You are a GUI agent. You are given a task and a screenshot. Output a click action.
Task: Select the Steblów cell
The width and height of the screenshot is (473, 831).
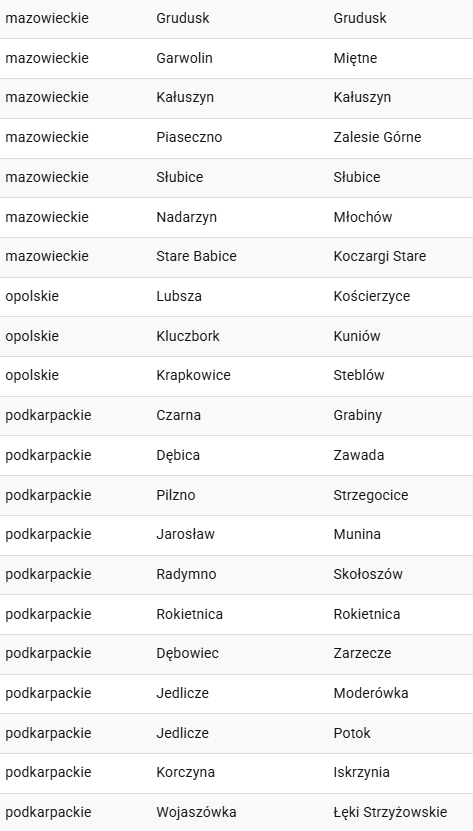pyautogui.click(x=358, y=376)
